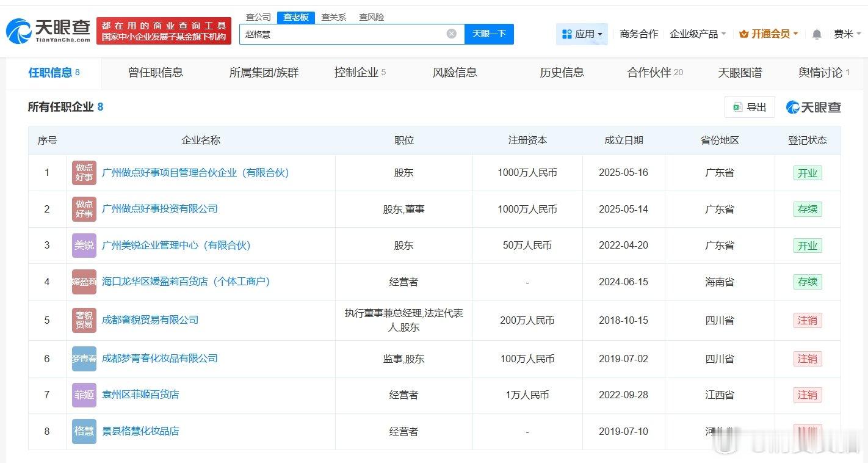This screenshot has width=868, height=463.
Task: Open 广州做点好事投资有限公司 link
Action: pos(160,209)
